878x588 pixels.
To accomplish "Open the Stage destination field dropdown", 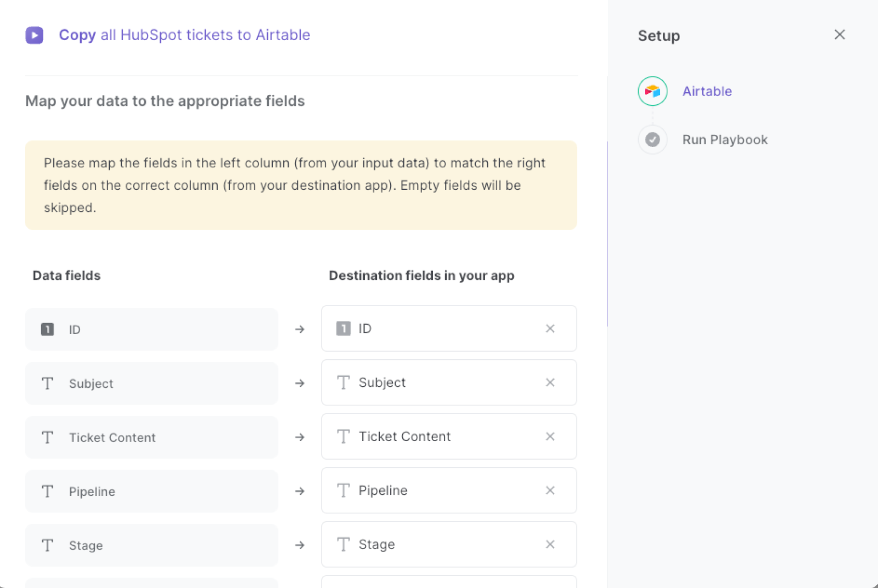I will click(449, 544).
